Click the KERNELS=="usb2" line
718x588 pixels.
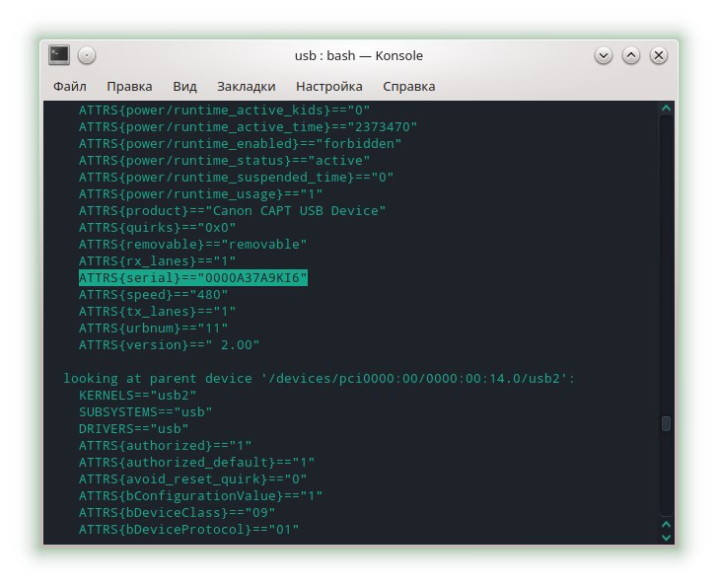pyautogui.click(x=137, y=395)
